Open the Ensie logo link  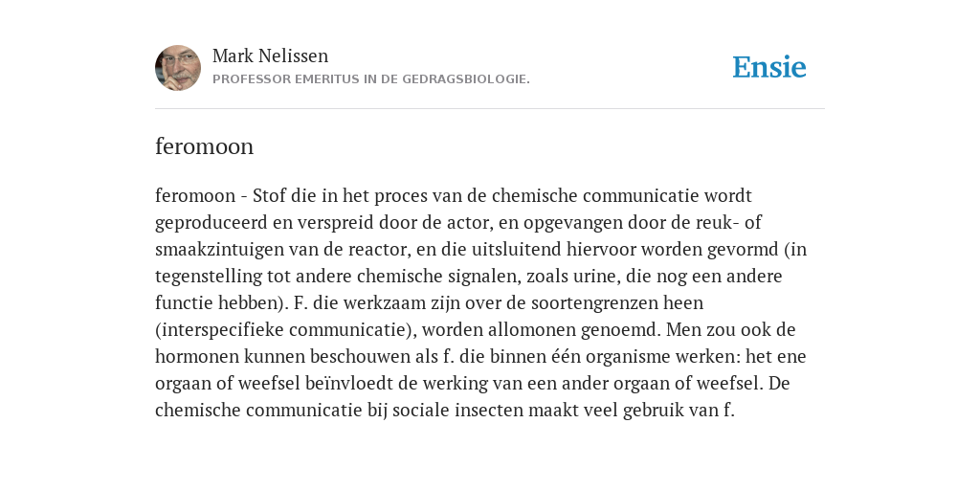click(768, 67)
